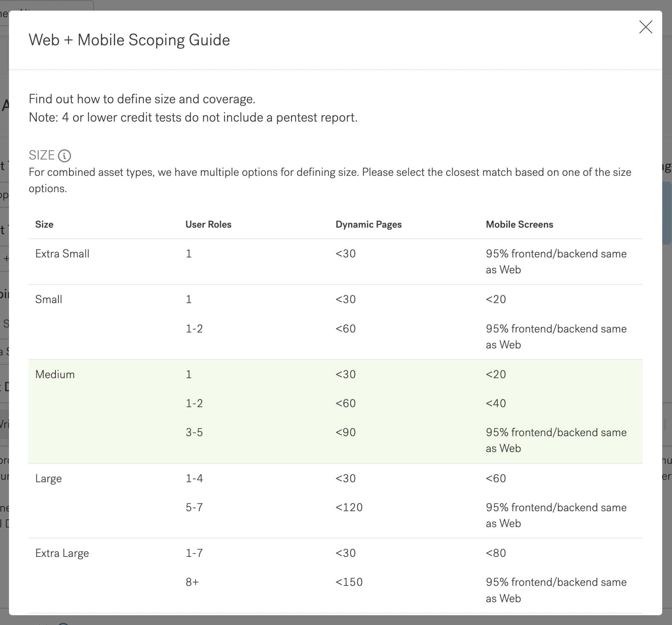Click the Web + Mobile Scoping Guide title

129,40
